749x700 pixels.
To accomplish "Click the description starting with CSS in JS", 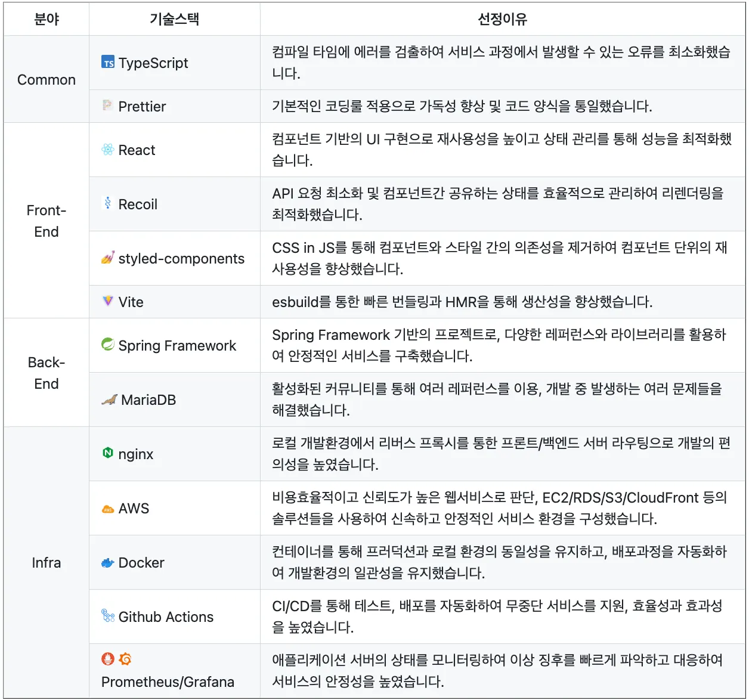I will pos(500,258).
